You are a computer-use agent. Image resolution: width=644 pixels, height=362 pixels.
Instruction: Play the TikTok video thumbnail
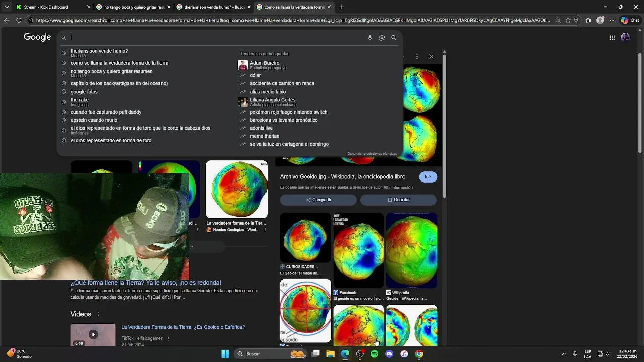[x=93, y=334]
